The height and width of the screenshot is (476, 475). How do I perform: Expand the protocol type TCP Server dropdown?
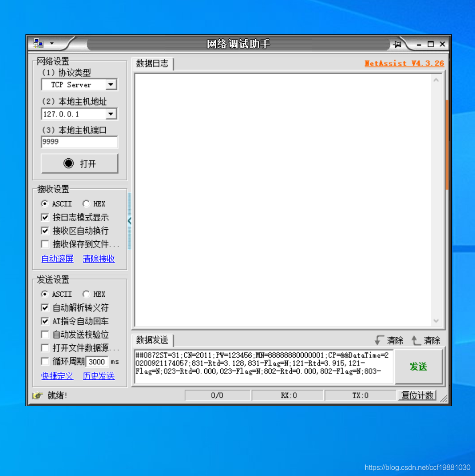111,84
